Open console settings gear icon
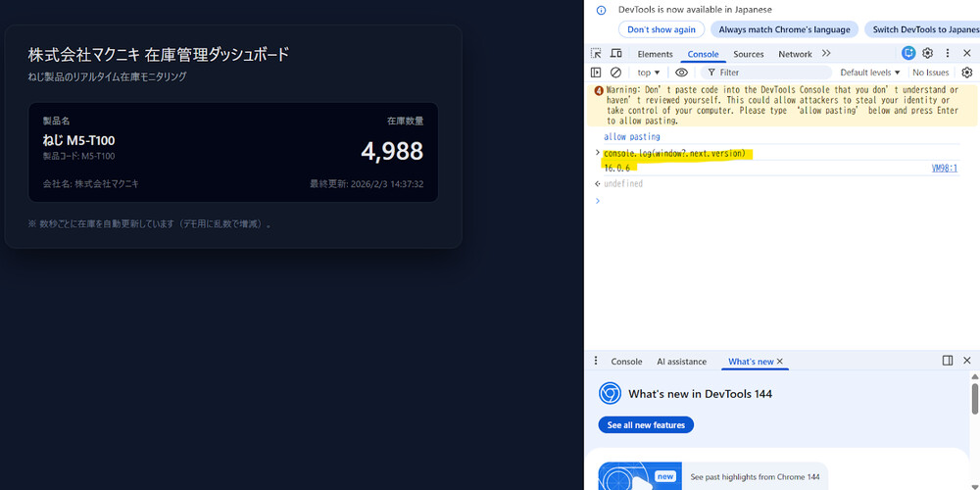This screenshot has width=980, height=490. [967, 73]
